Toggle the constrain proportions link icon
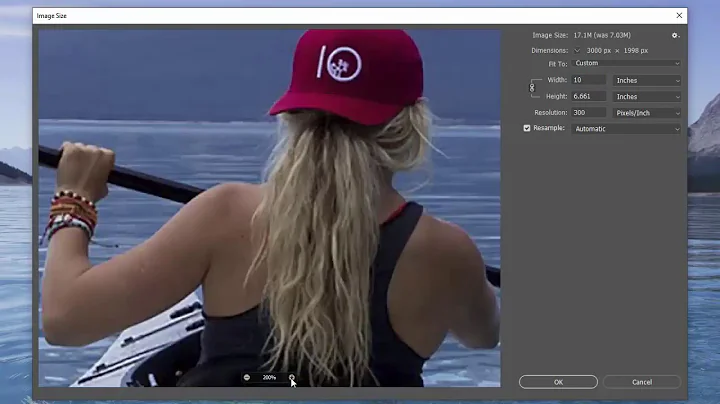 (x=532, y=87)
